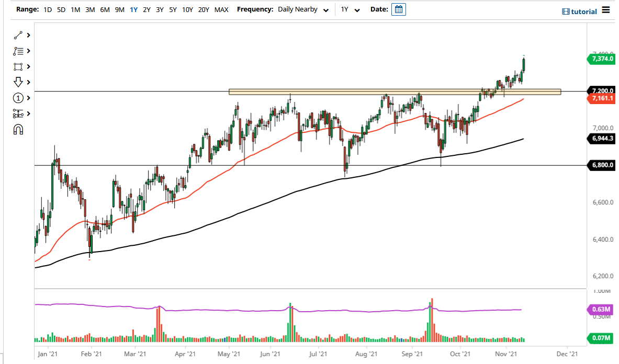Viewport: 619px width, 364px height.
Task: Open the 1Y aggregation dropdown
Action: coord(357,9)
